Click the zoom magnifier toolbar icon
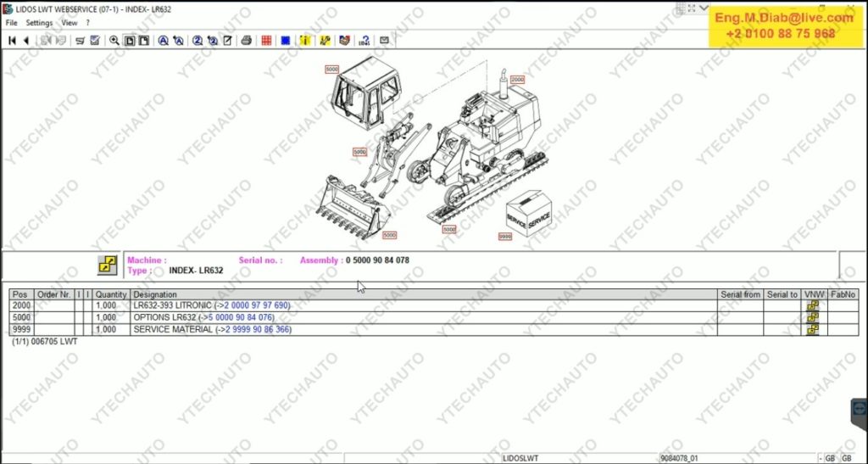The height and width of the screenshot is (464, 868). click(x=114, y=41)
